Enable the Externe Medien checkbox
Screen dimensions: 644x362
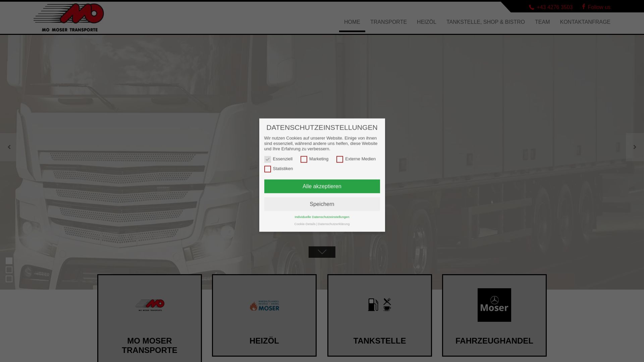coord(340,159)
